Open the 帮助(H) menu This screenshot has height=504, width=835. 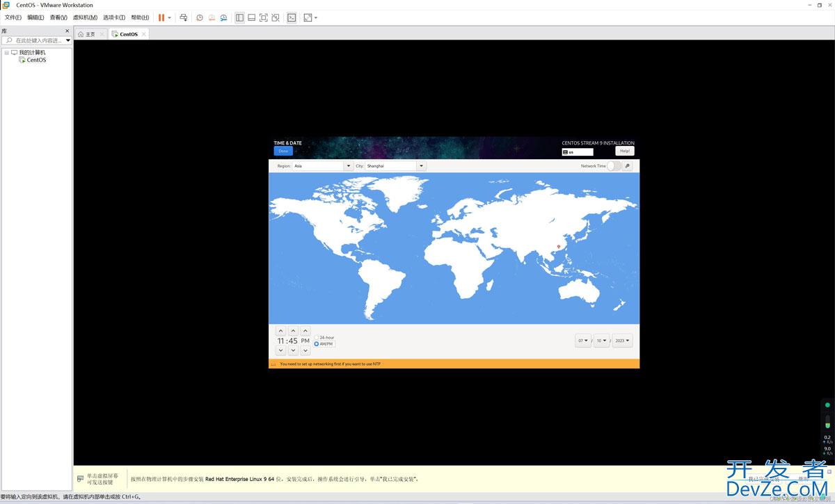click(140, 17)
